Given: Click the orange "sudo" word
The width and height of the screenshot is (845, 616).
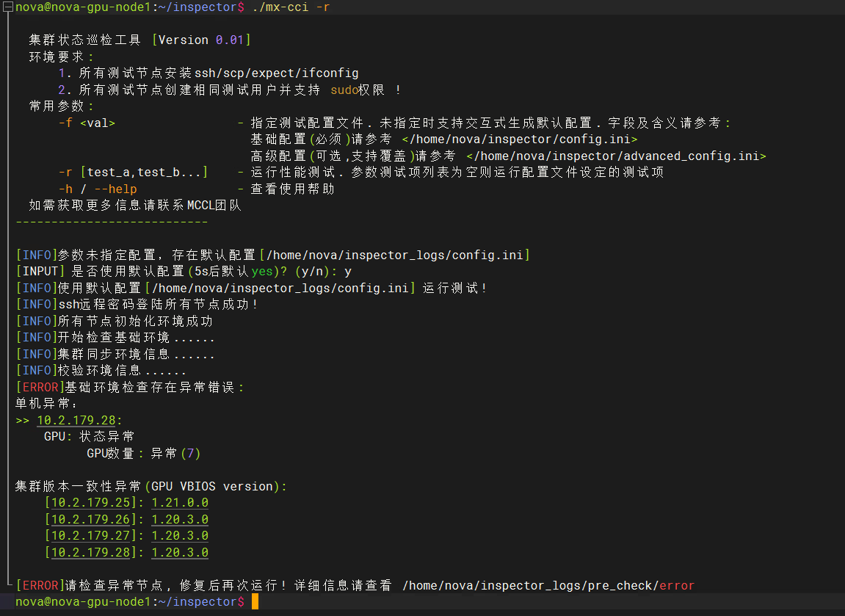Looking at the screenshot, I should [344, 90].
